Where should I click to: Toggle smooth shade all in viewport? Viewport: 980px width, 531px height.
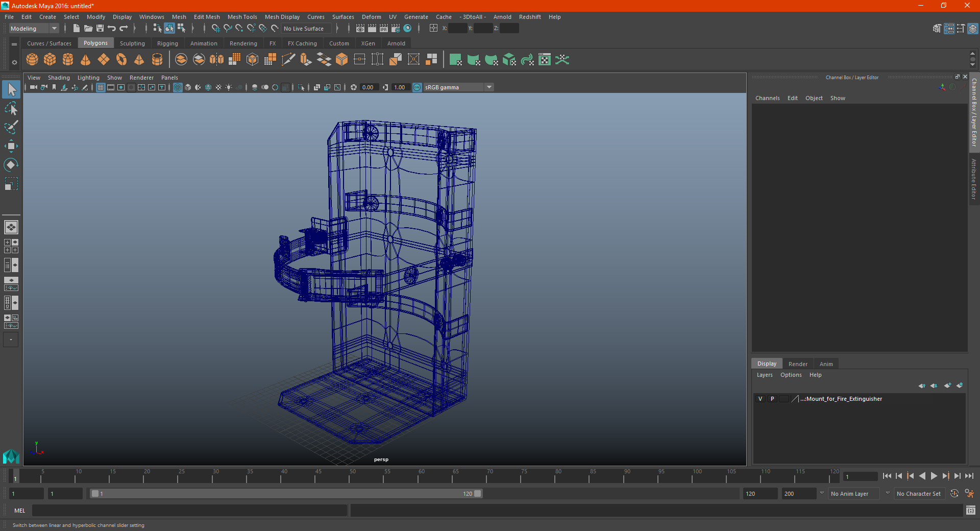pyautogui.click(x=188, y=87)
